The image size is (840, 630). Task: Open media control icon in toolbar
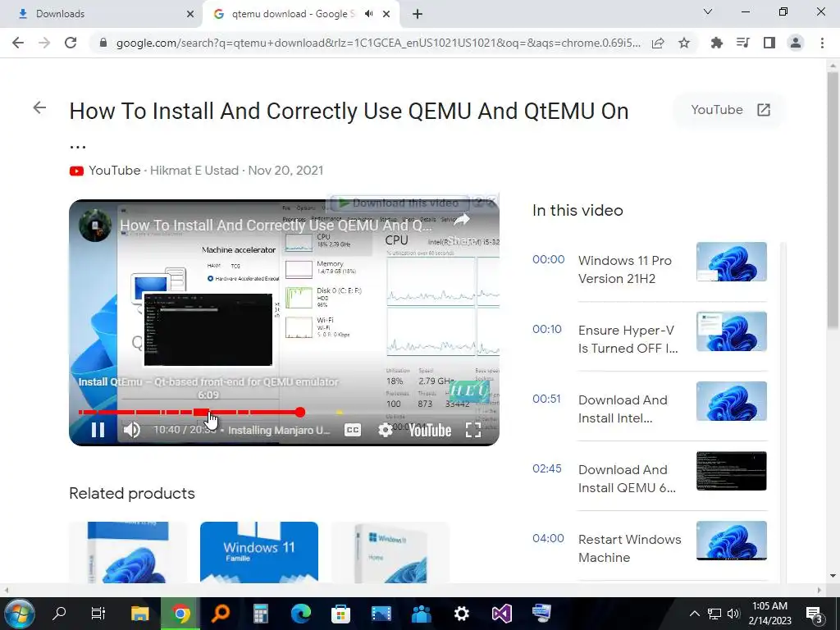pos(743,43)
